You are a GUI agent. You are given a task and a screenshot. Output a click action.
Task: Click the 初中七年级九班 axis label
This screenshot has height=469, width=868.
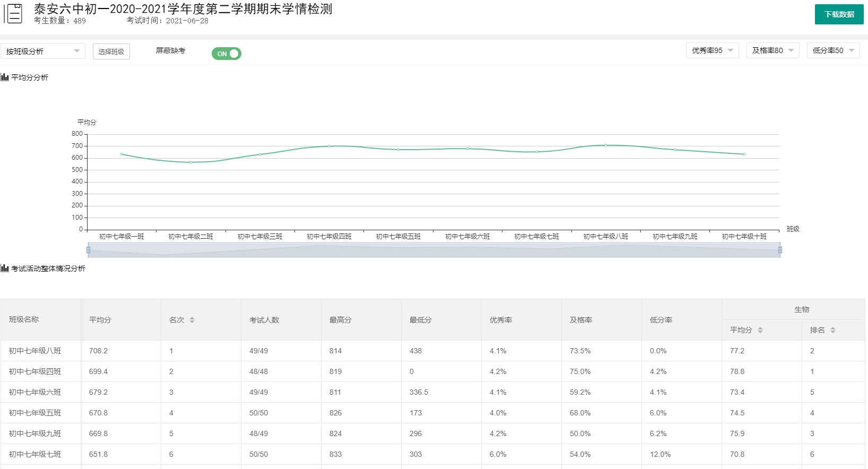click(675, 237)
